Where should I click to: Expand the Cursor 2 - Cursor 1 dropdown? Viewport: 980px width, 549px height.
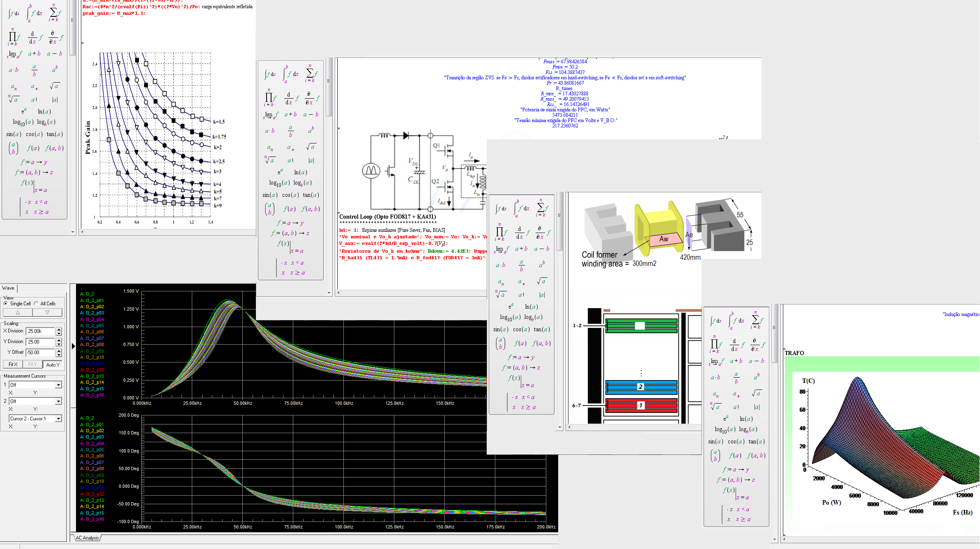point(58,419)
